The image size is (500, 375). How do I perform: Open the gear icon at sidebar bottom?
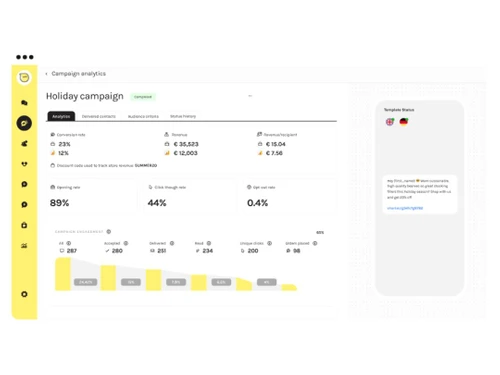24,294
